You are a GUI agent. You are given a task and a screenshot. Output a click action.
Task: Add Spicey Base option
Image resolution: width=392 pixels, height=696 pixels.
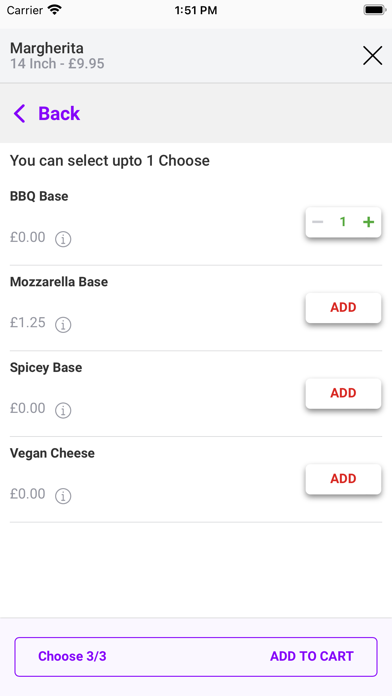tap(343, 393)
